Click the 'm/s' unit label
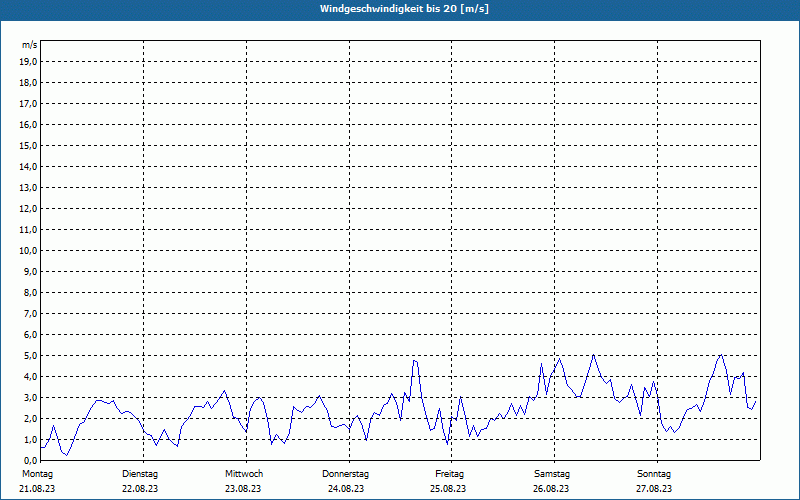The image size is (800, 500). pyautogui.click(x=30, y=45)
